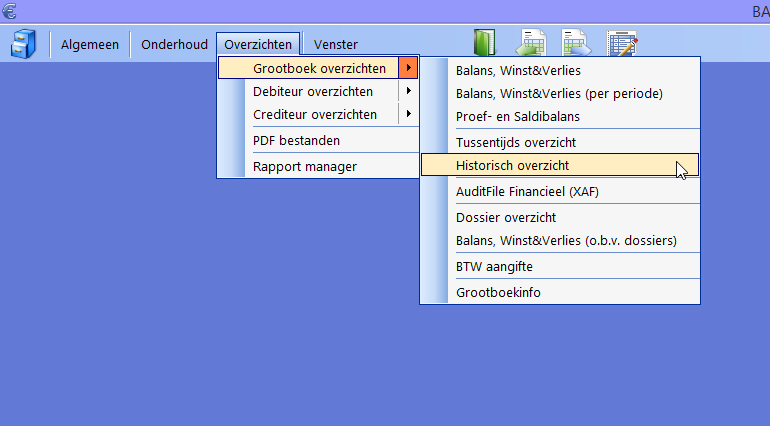Choose Tussentijds overzicht entry

(515, 142)
